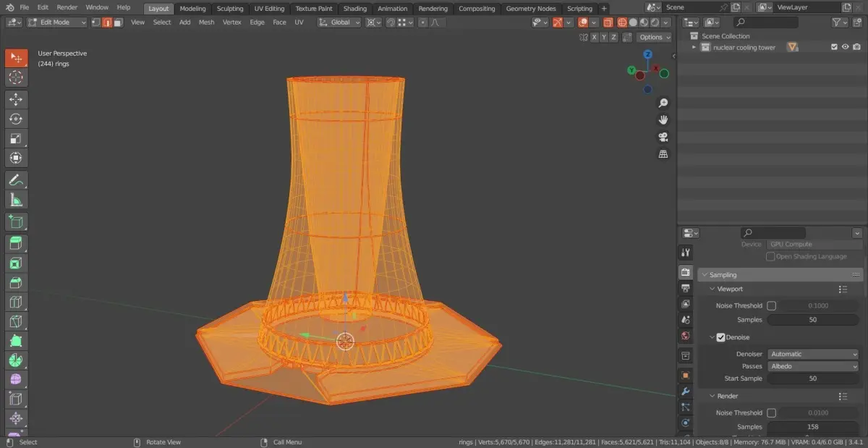The image size is (868, 448).
Task: Switch to face select mode
Action: [x=118, y=22]
